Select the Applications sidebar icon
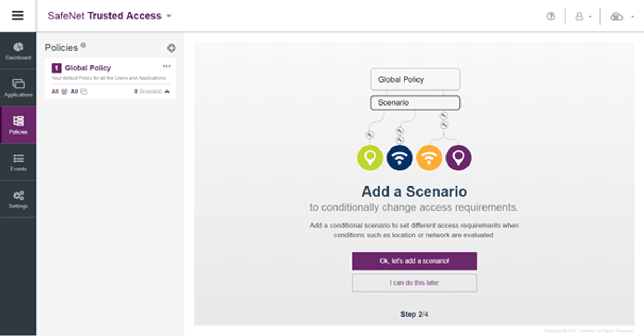Screen dimensions: 644x336 point(18,87)
